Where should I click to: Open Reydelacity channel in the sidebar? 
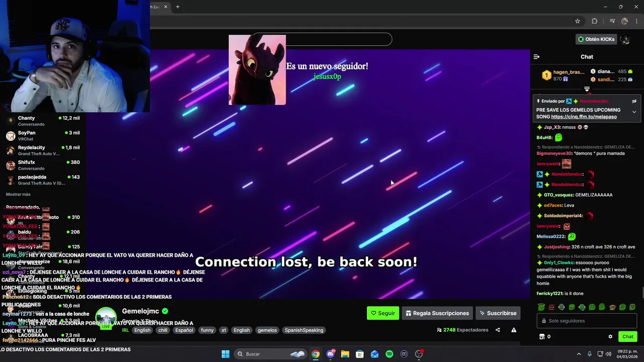43,150
